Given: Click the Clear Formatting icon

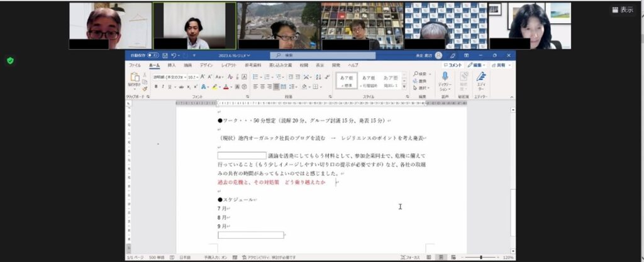Looking at the screenshot, I should 230,77.
